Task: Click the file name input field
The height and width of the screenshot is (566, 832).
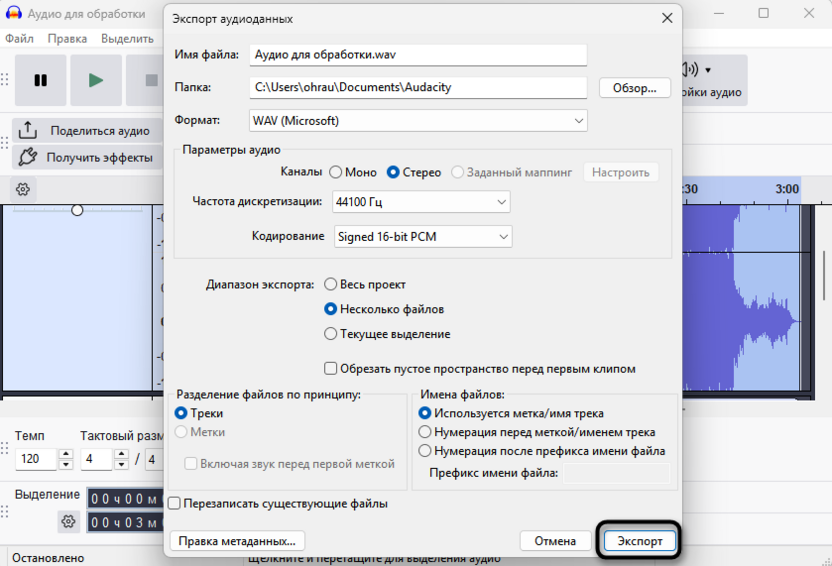Action: point(418,55)
